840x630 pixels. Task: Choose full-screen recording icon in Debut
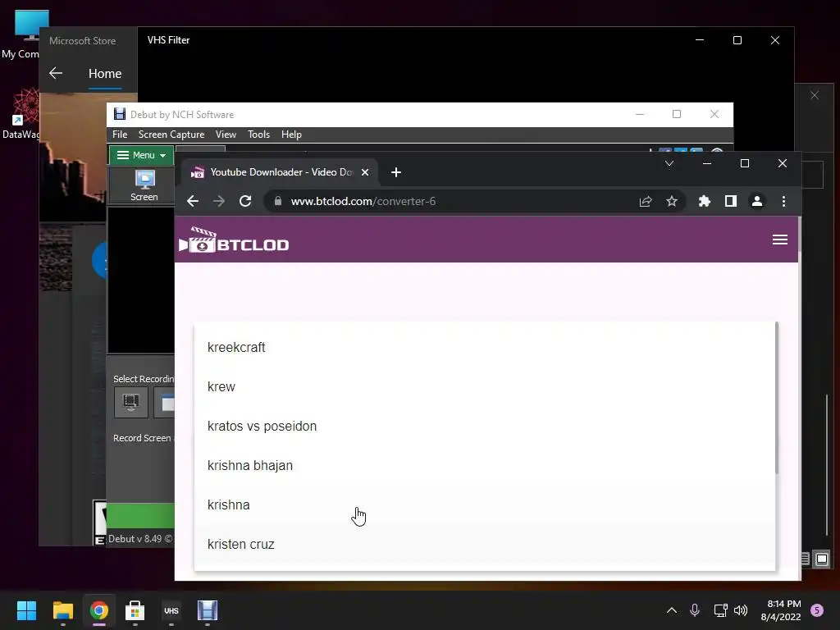tap(131, 401)
